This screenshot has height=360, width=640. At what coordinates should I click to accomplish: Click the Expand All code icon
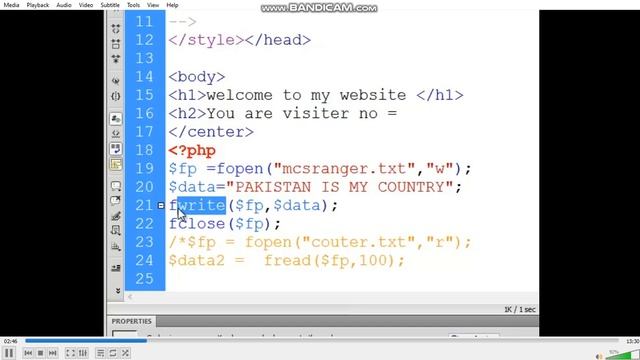click(116, 59)
